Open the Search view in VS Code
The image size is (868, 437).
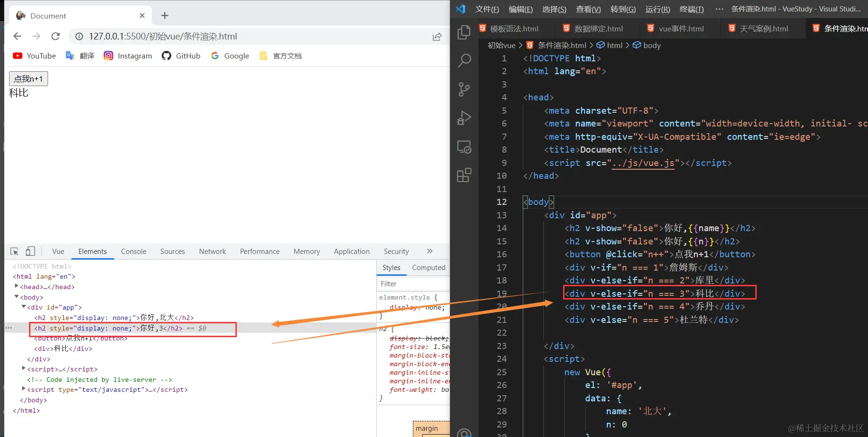(x=464, y=60)
